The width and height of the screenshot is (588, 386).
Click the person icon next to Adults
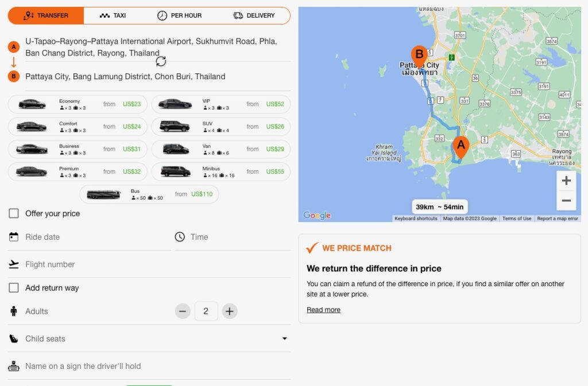[x=14, y=311]
